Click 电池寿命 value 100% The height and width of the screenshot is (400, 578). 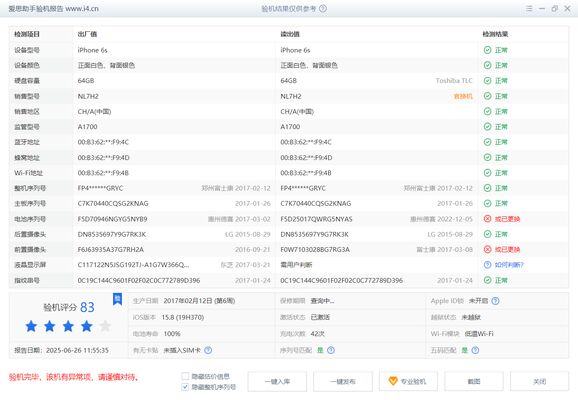tap(172, 334)
